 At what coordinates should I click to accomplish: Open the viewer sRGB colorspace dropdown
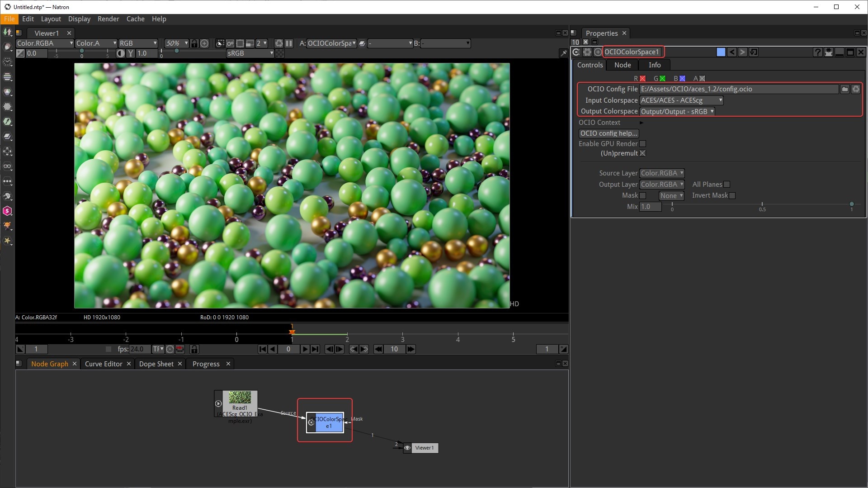coord(250,53)
